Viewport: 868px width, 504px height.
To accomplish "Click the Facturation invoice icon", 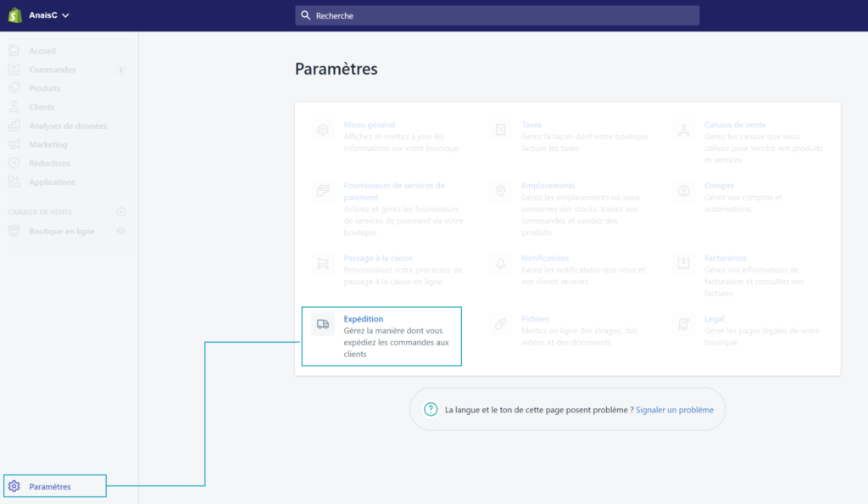I will tap(684, 264).
